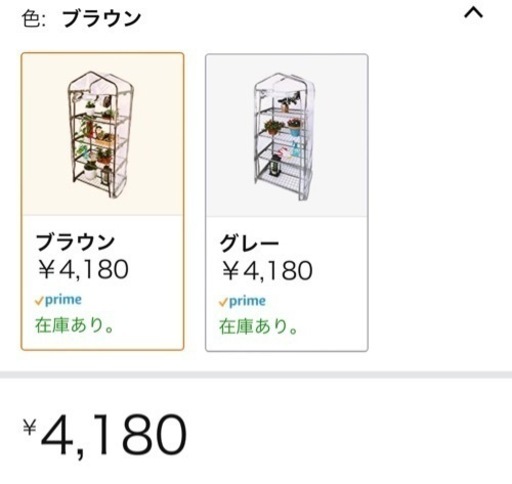The image size is (512, 484).
Task: Click the prime checkmark in ブラウン card
Action: [39, 301]
